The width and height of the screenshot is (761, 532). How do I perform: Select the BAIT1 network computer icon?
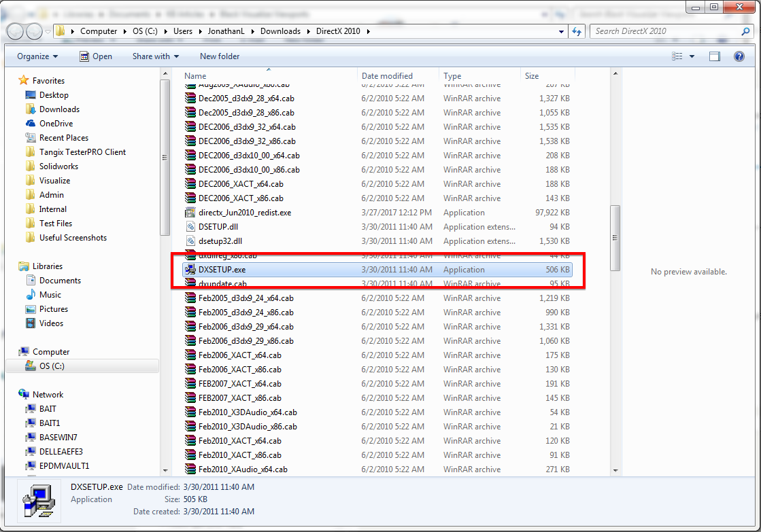(x=31, y=423)
